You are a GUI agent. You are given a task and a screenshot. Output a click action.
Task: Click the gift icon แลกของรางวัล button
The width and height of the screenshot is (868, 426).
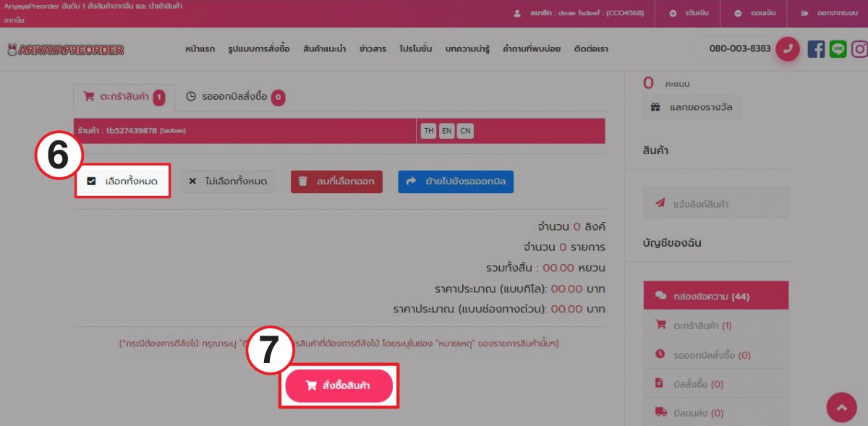click(x=692, y=108)
